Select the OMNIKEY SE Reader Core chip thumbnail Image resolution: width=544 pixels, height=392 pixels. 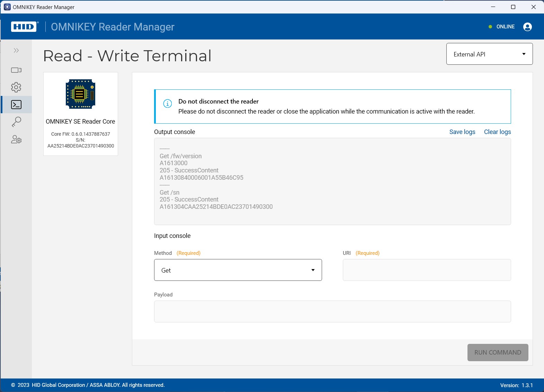(81, 94)
